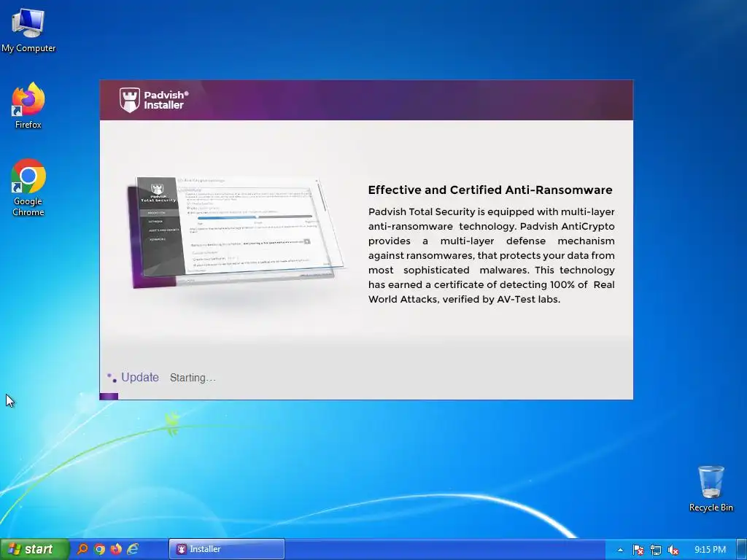The width and height of the screenshot is (747, 560).
Task: Click the spinning dots loading indicator
Action: [x=112, y=378]
